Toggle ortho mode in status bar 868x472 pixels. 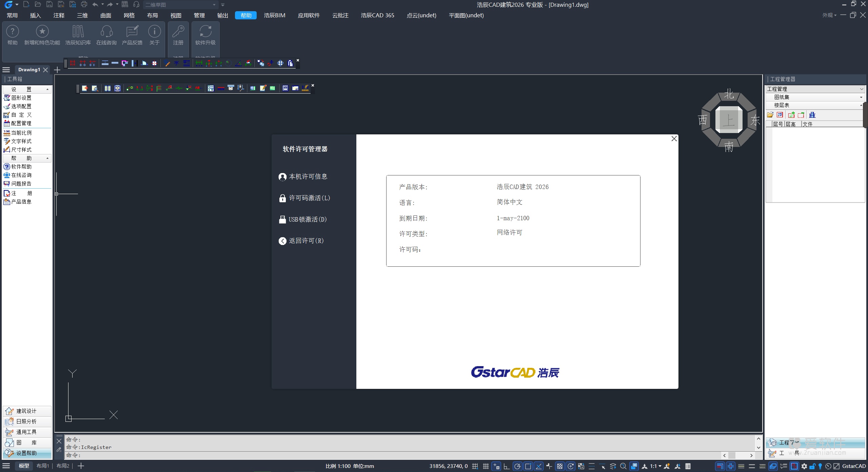[x=507, y=466]
